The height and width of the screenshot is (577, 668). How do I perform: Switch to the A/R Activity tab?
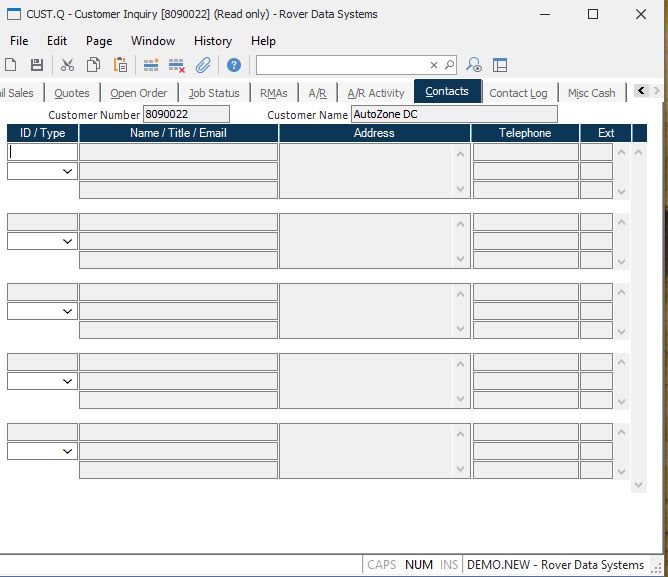375,93
